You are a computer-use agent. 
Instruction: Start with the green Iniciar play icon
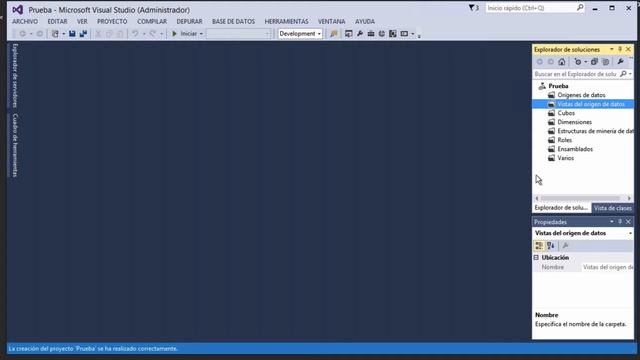174,34
